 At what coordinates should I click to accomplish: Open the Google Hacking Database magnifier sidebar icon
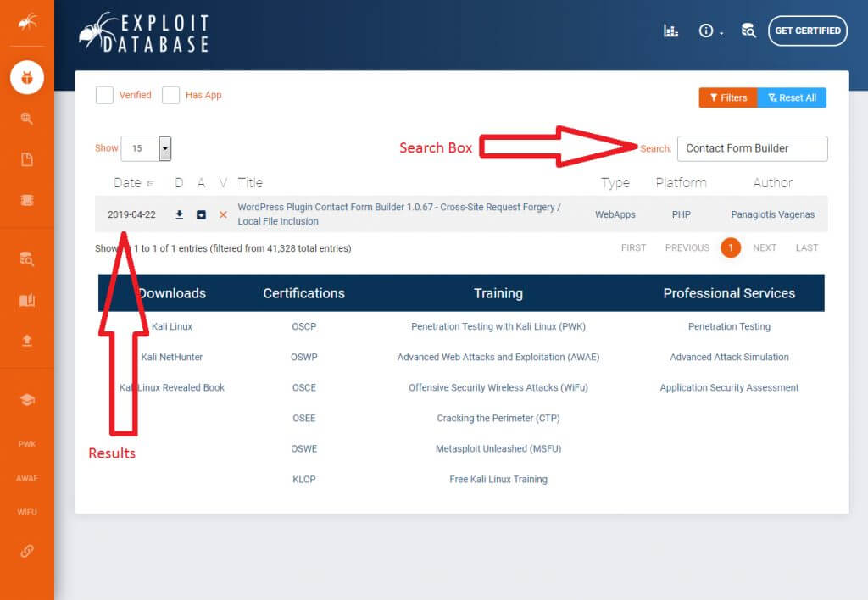click(26, 119)
